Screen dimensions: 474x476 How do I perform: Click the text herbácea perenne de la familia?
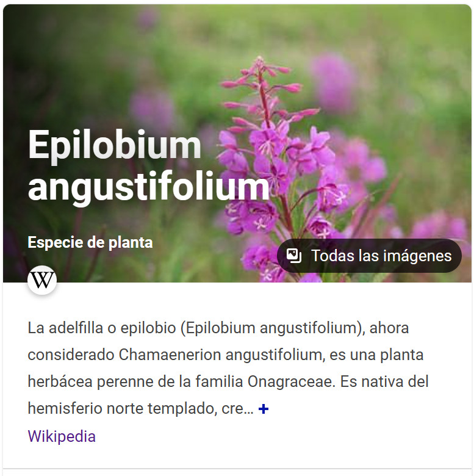point(135,381)
